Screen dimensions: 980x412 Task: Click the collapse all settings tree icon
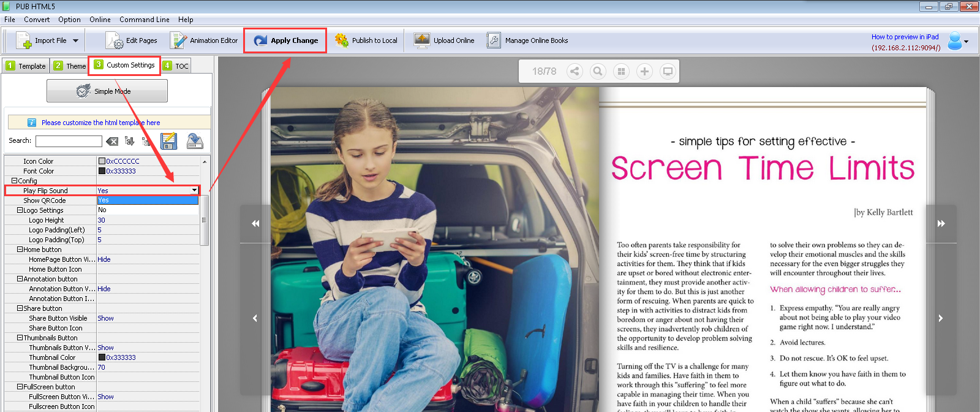(146, 141)
